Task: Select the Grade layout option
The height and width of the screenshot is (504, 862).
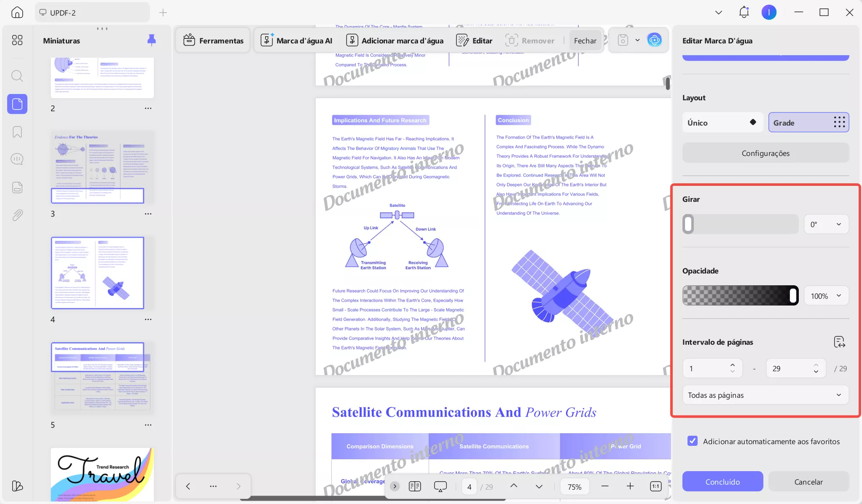Action: tap(808, 123)
